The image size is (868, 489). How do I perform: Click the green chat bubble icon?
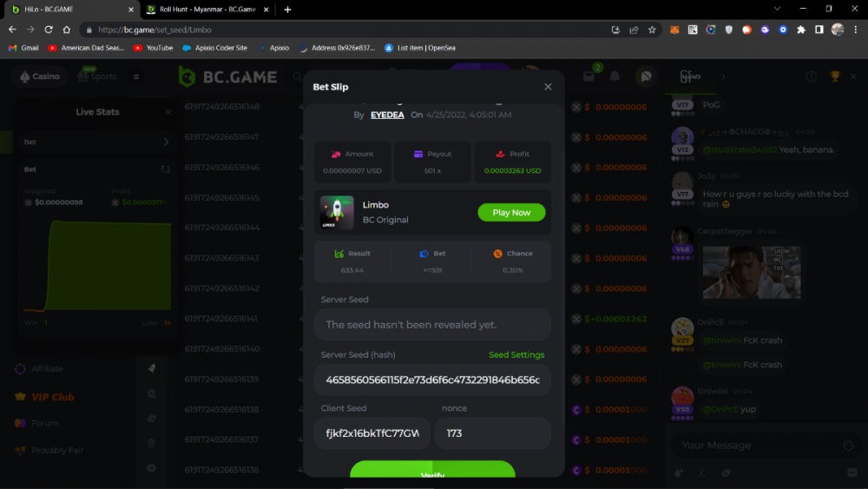pos(645,76)
